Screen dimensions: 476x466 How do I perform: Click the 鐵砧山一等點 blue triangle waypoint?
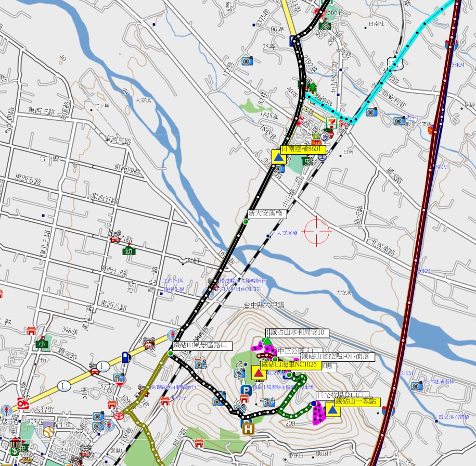coord(333,410)
